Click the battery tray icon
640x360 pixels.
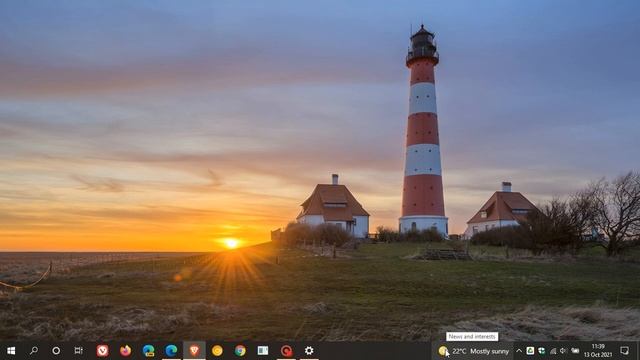point(575,351)
